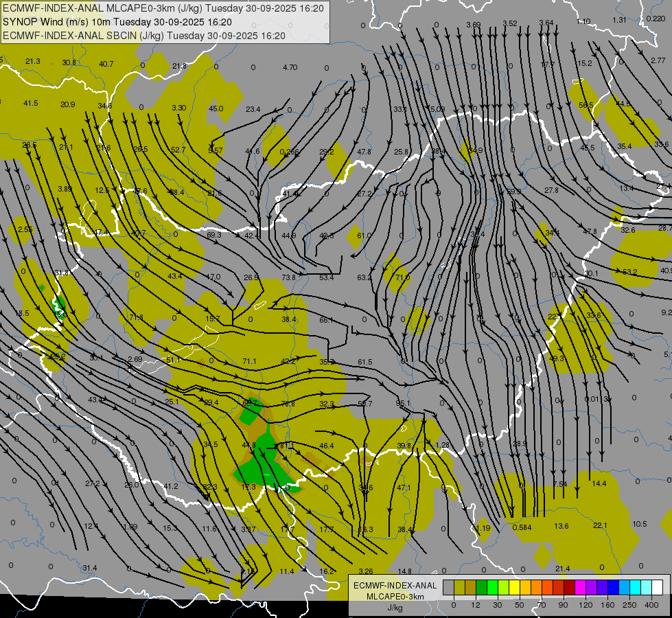
Task: Click the map value 3.26
Action: tap(366, 571)
